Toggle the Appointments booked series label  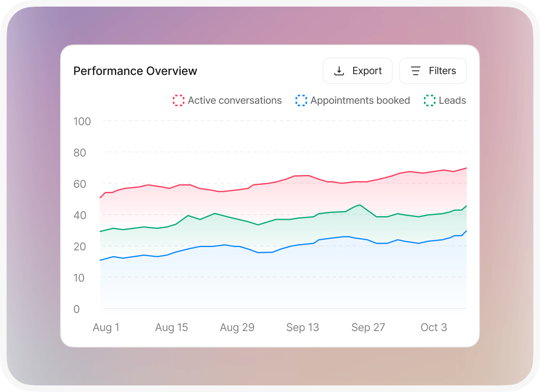point(360,100)
